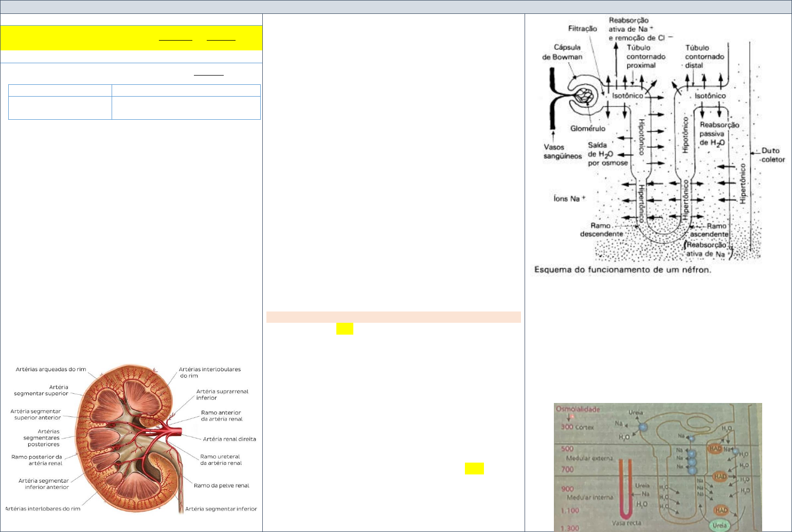Select the Filtração label in nephron diagram

point(583,29)
